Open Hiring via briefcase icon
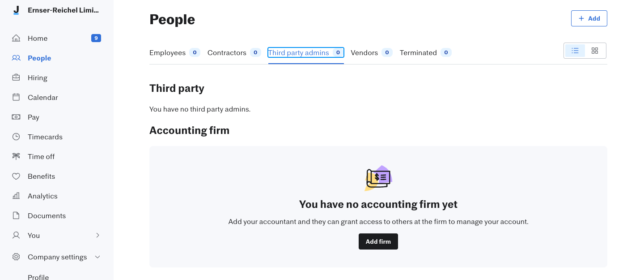Screen dimensions: 644x280 click(16, 78)
